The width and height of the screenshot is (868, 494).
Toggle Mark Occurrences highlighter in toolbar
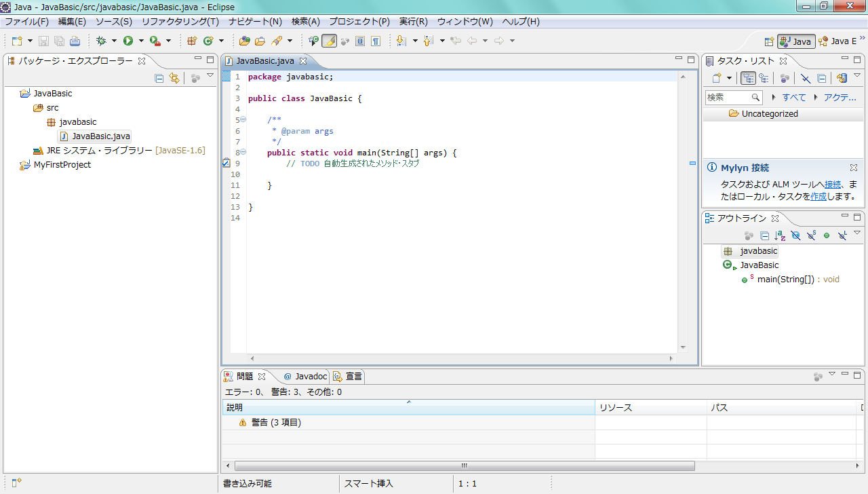point(329,41)
